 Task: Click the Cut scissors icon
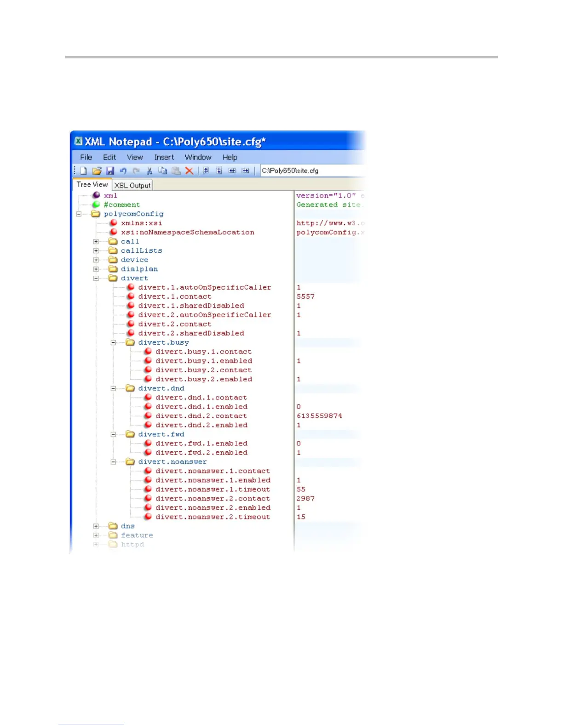(149, 171)
